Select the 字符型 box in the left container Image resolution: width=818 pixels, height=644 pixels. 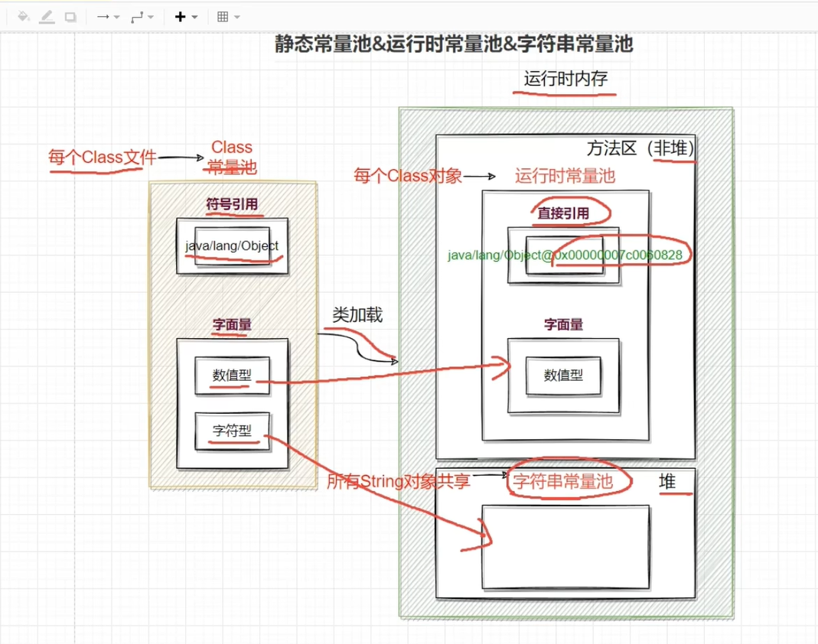pyautogui.click(x=232, y=431)
